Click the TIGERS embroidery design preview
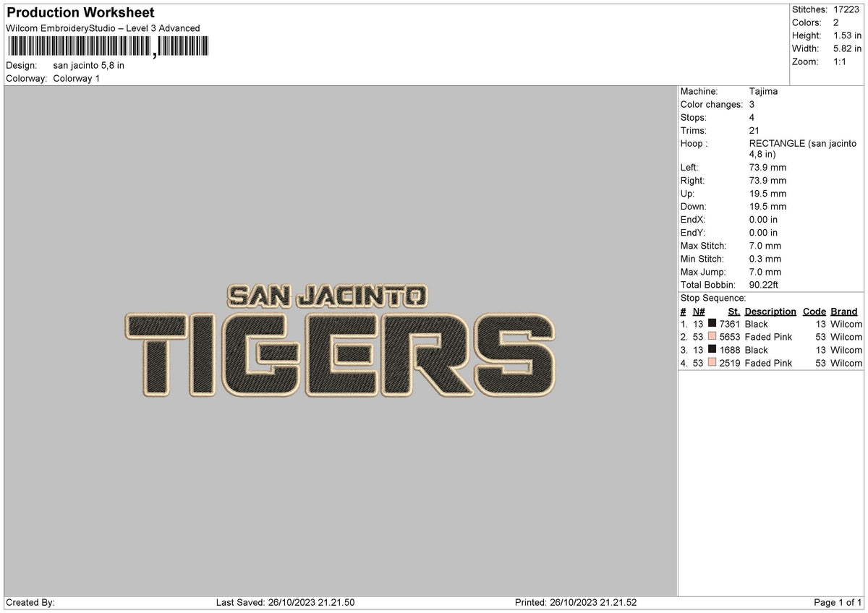 pyautogui.click(x=340, y=355)
